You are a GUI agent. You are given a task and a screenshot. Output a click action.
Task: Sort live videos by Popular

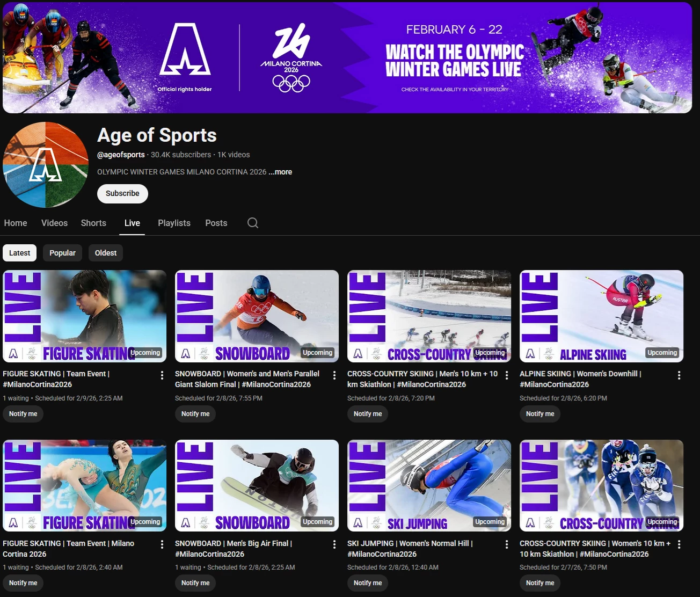pos(63,253)
